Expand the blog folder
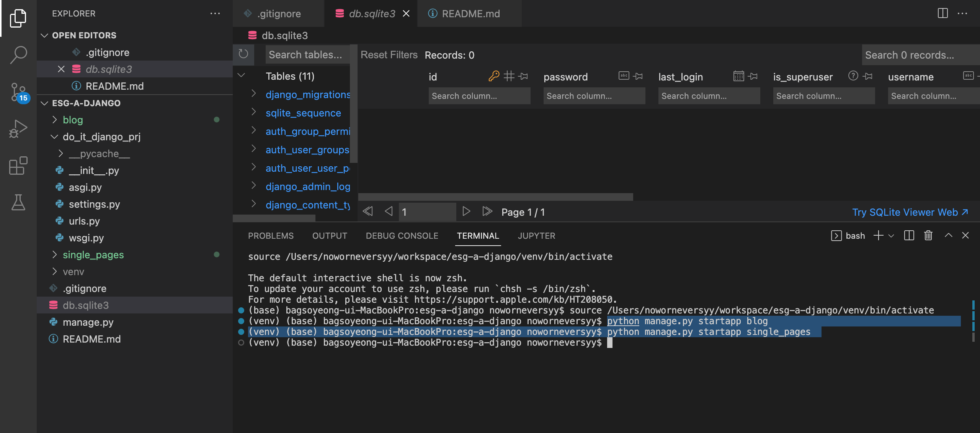The height and width of the screenshot is (433, 980). click(x=55, y=120)
